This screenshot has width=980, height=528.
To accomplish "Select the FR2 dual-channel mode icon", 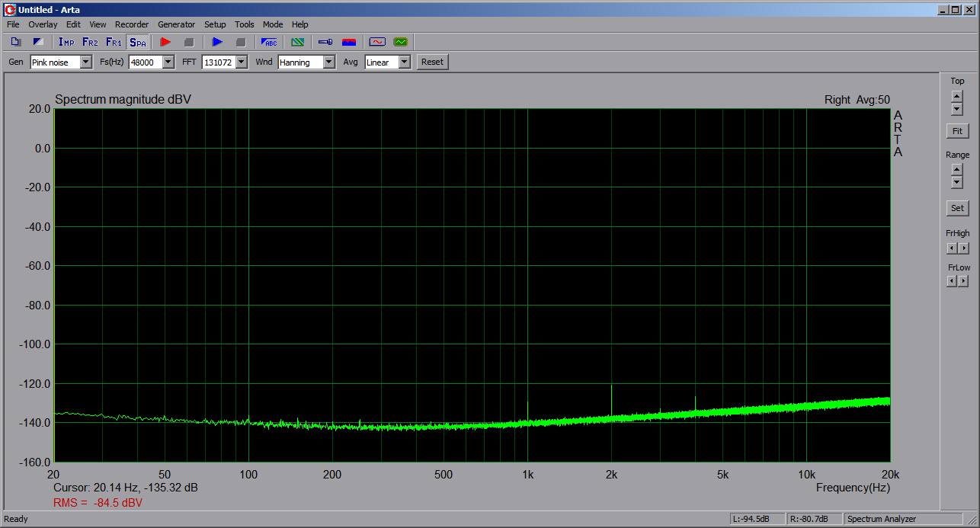I will pos(90,42).
